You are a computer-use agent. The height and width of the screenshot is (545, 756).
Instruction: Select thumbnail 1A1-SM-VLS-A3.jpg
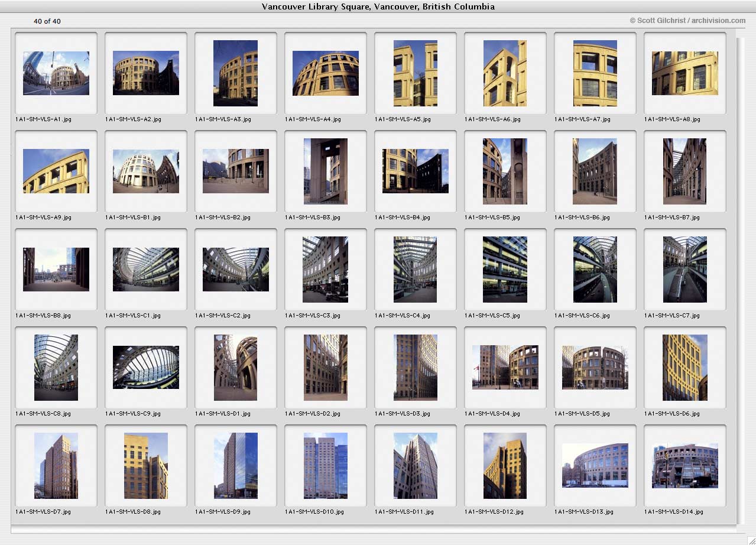point(235,73)
